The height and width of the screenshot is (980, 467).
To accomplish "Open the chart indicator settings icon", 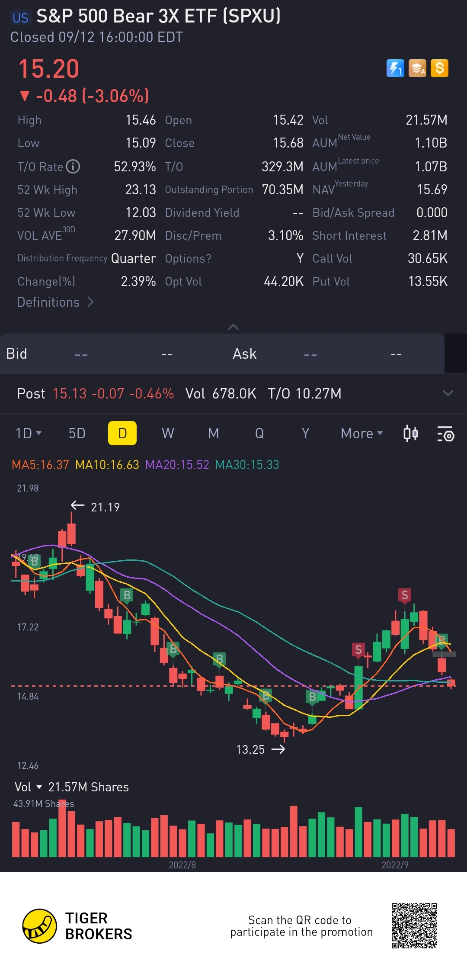I will pos(445,434).
